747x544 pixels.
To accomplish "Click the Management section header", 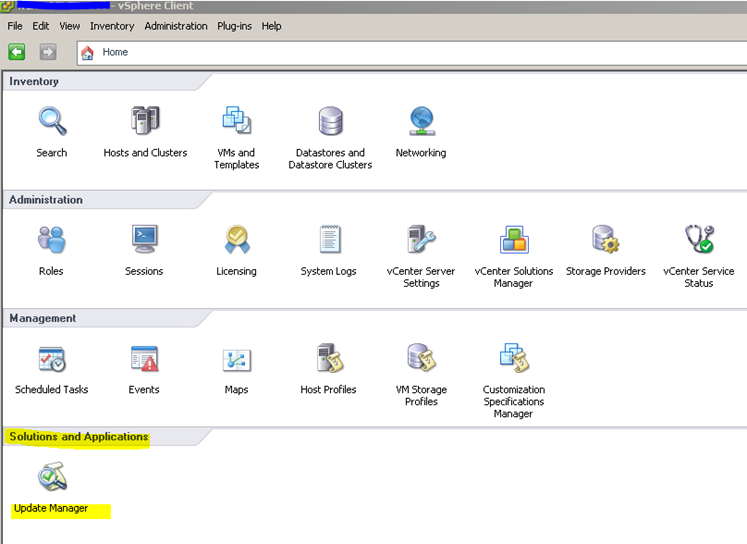I will click(x=43, y=318).
